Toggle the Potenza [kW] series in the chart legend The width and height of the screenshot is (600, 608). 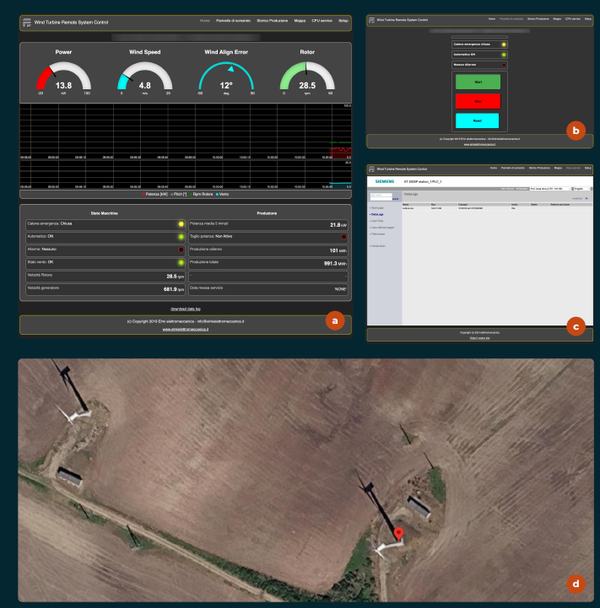[x=155, y=194]
